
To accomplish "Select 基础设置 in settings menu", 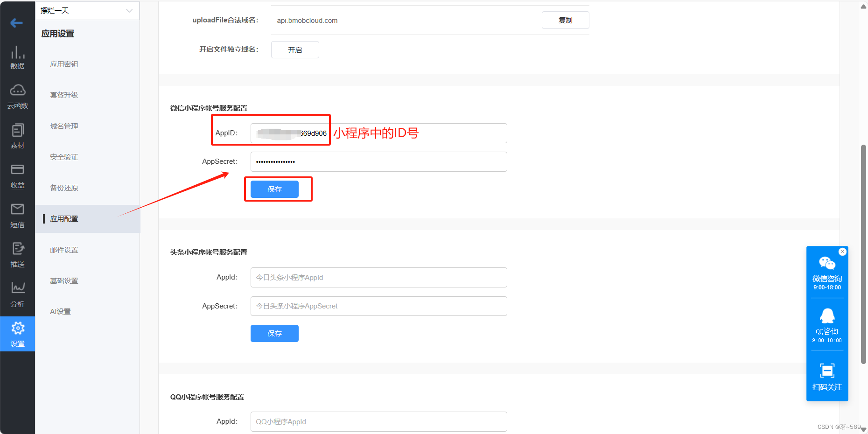I will [64, 281].
